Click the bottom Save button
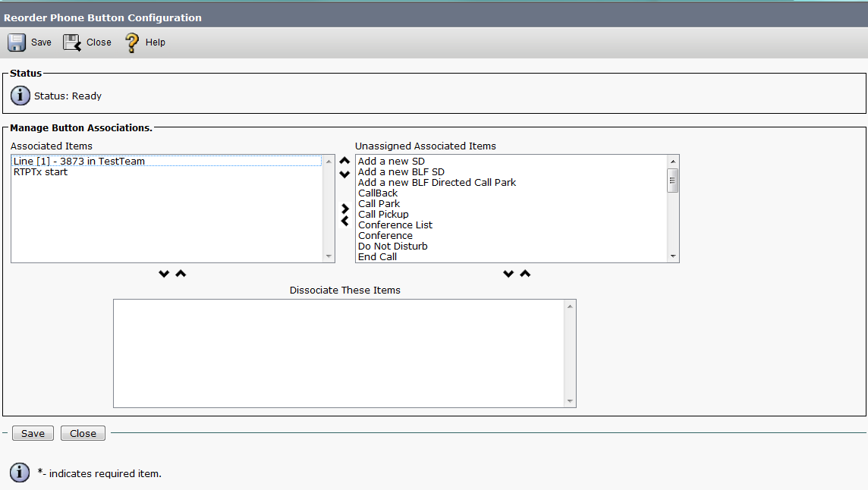 [33, 434]
